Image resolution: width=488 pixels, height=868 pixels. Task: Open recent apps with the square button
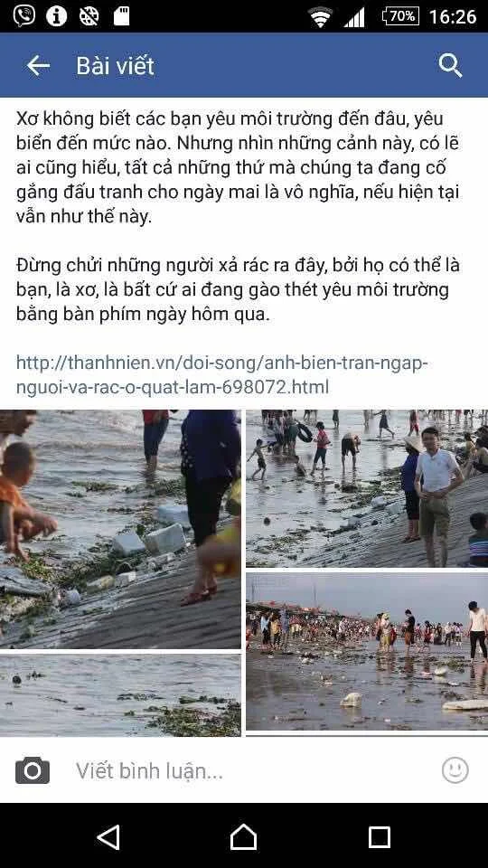[x=380, y=837]
